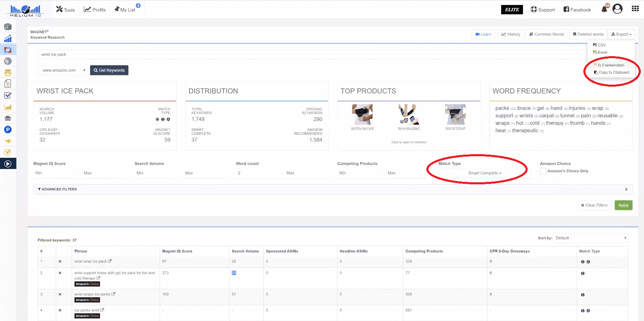Click Clear Filters button
The width and height of the screenshot is (644, 321).
click(594, 205)
